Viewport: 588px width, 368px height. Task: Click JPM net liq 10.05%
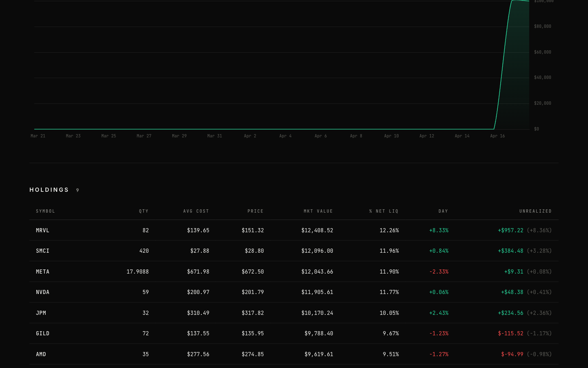click(x=389, y=313)
